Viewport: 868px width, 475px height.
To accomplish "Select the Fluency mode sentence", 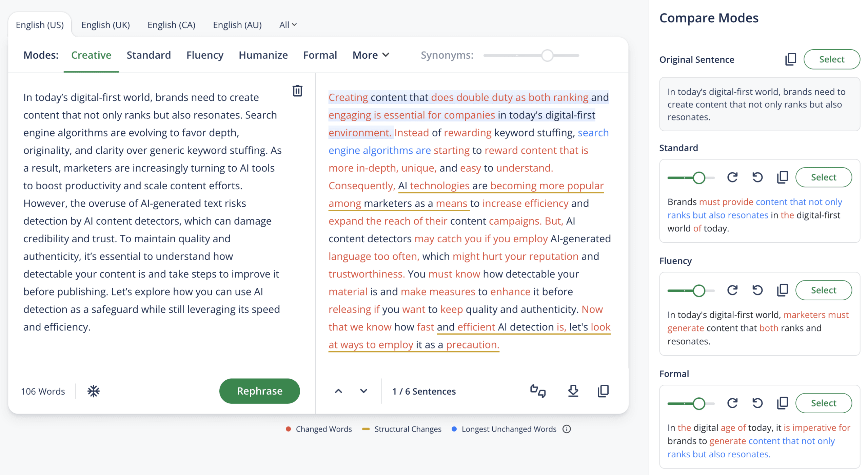I will [x=823, y=290].
